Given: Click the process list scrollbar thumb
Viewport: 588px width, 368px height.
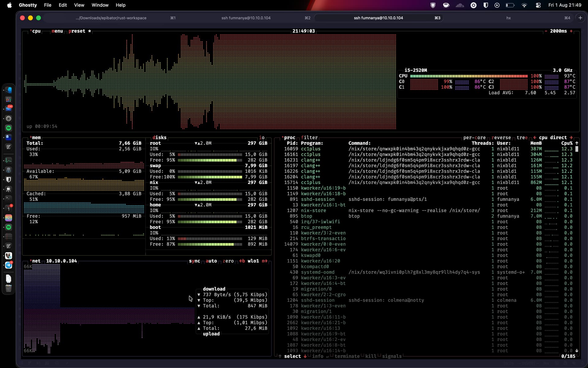Looking at the screenshot, I should pos(577,149).
